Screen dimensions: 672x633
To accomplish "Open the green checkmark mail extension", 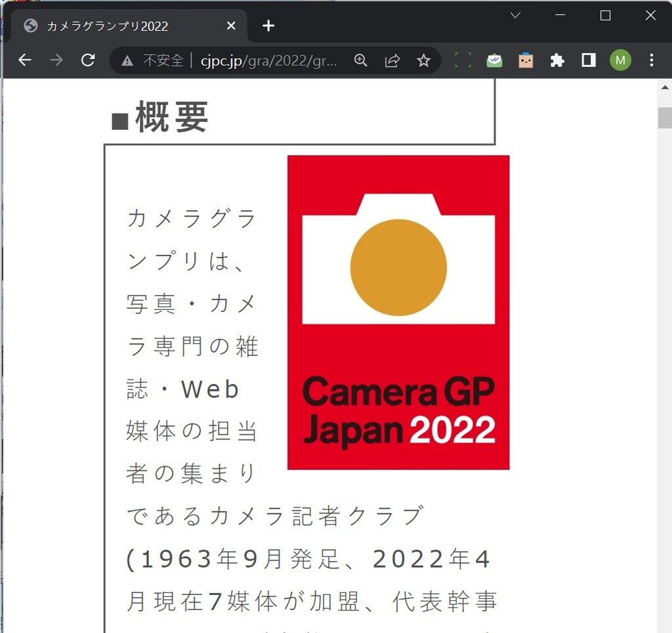I will [495, 60].
